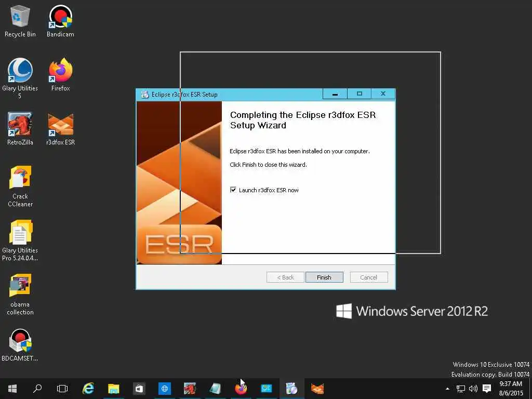The height and width of the screenshot is (399, 532).
Task: Open RetroZilla from the taskbar
Action: coord(190,389)
